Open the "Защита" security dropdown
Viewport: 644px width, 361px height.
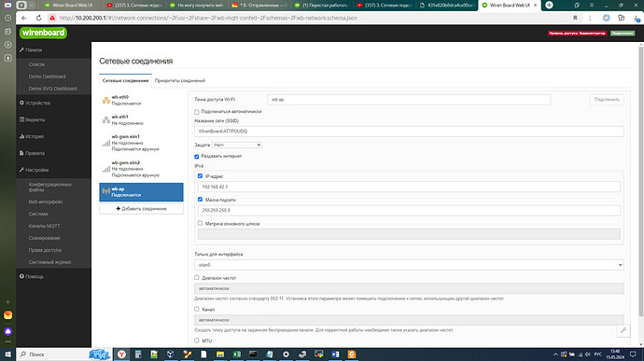pos(237,145)
